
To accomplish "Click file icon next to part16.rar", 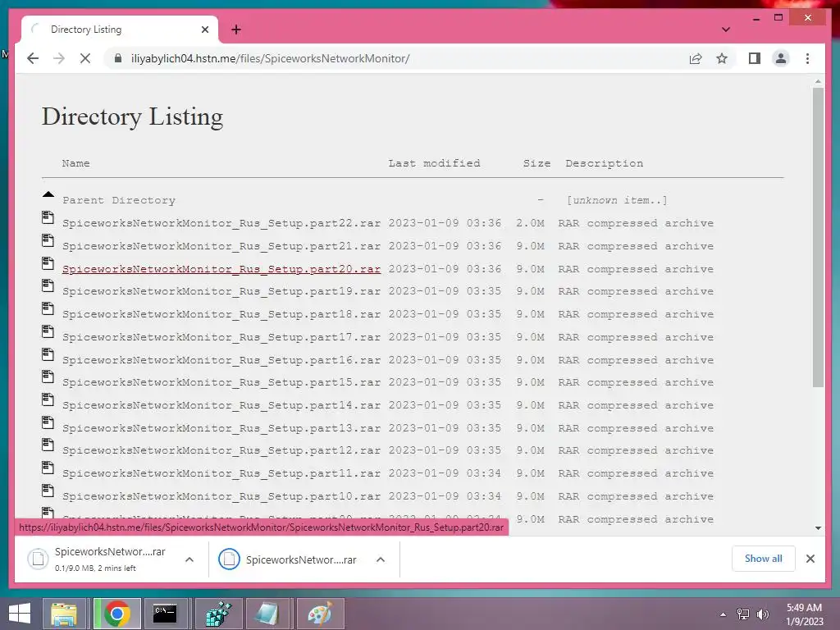I will tap(48, 354).
